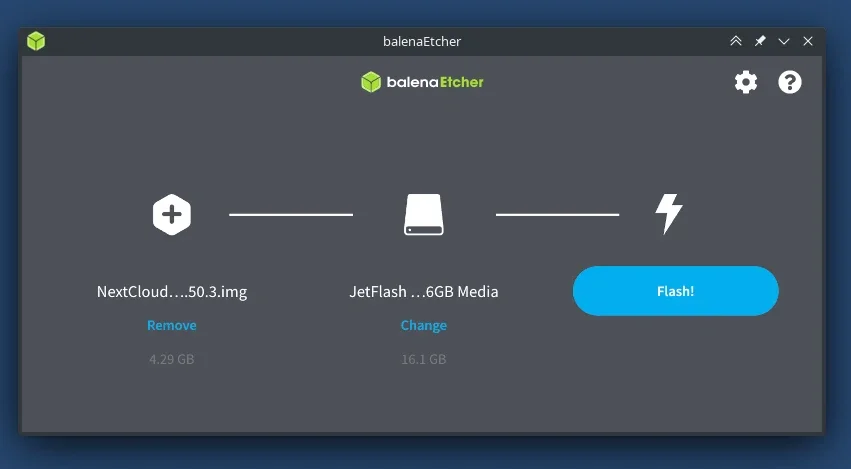Image resolution: width=851 pixels, height=469 pixels.
Task: Click the hexagon plus image icon
Action: 172,214
